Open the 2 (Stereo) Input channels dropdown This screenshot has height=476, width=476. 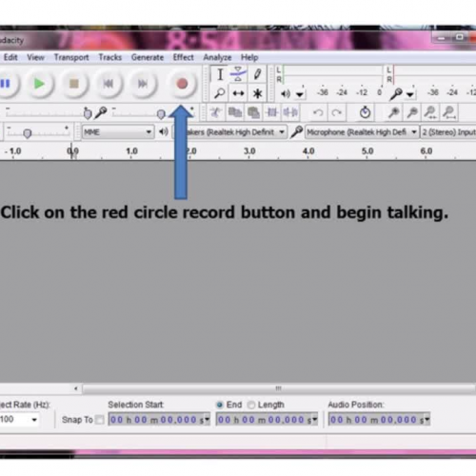point(448,132)
